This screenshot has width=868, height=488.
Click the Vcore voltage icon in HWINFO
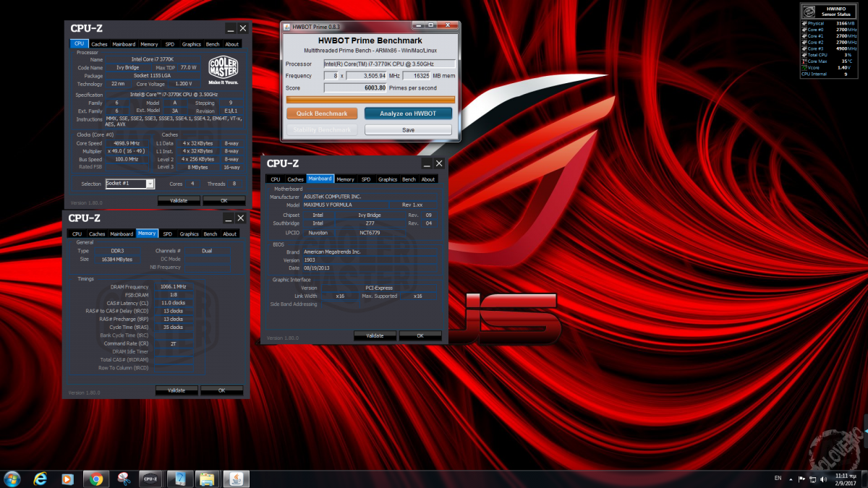(804, 67)
